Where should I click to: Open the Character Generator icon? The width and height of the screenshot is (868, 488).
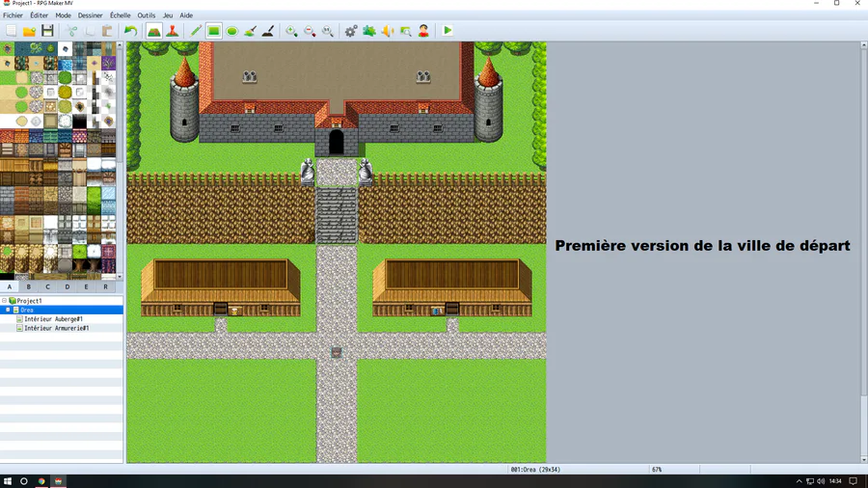(423, 31)
